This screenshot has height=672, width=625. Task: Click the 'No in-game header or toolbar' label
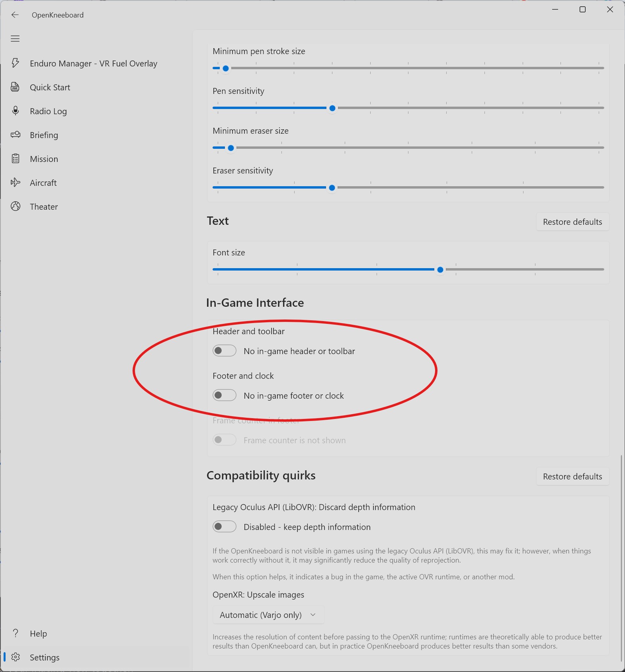[x=299, y=351]
